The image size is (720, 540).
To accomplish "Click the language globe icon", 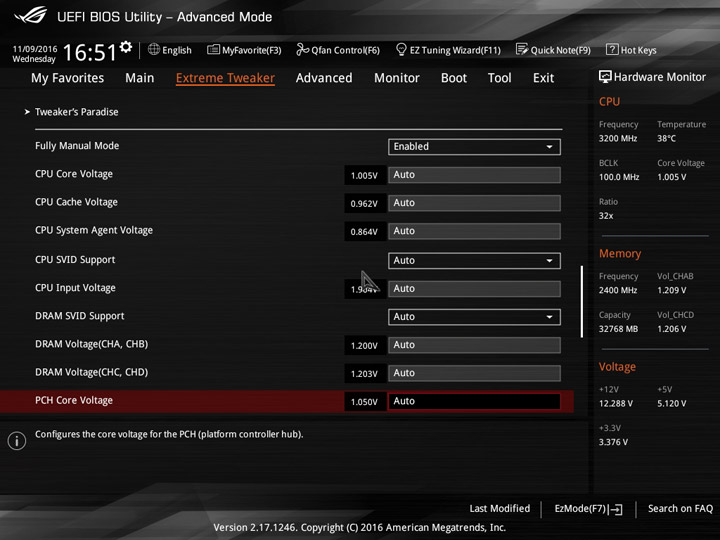I will coord(154,49).
